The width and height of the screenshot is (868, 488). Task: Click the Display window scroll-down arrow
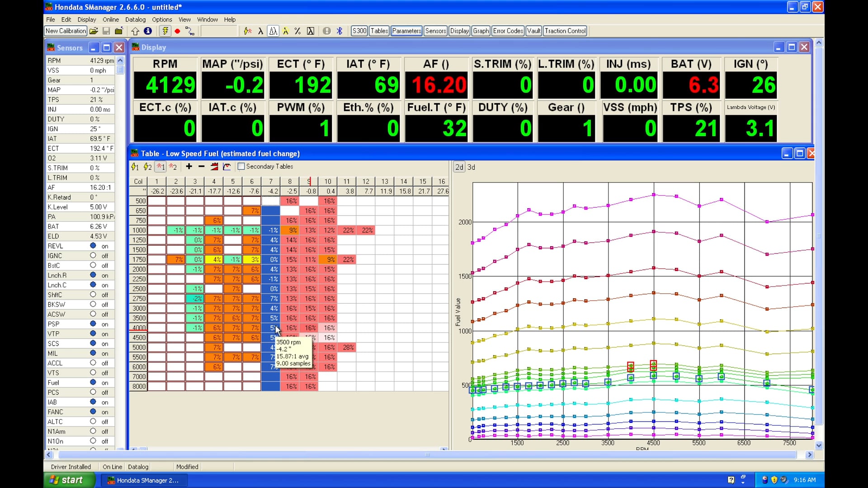coord(819,446)
